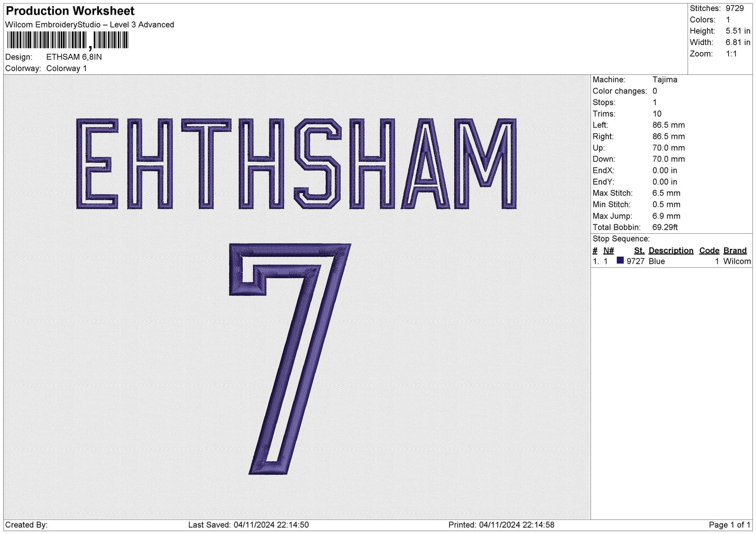Click the Production Worksheet title
756x534 pixels.
pyautogui.click(x=70, y=11)
